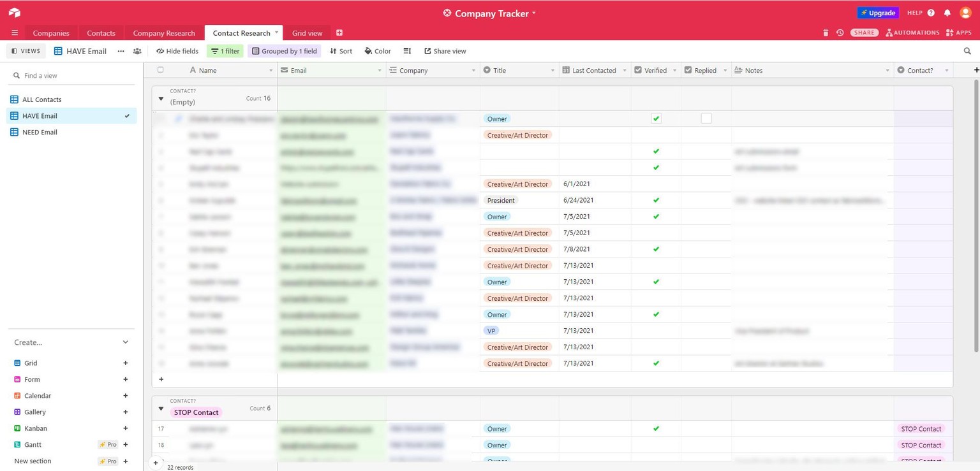The height and width of the screenshot is (471, 980).
Task: Click the Airtable logo home icon
Action: point(14,13)
